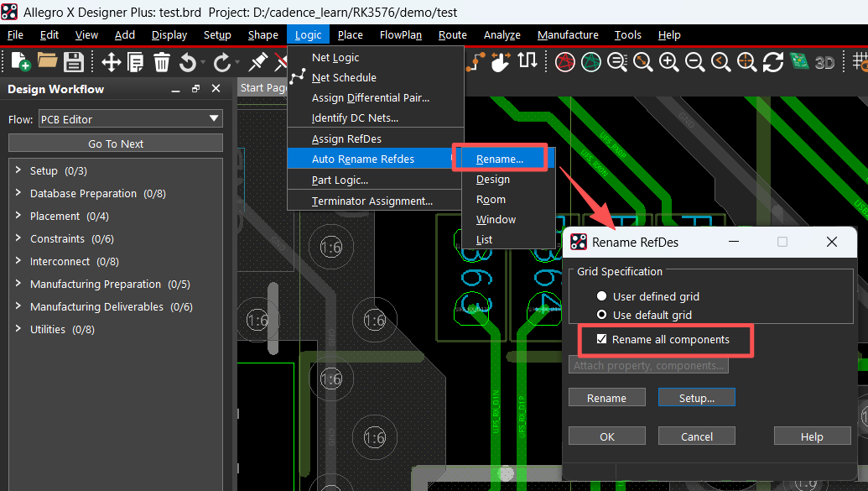This screenshot has width=868, height=491.
Task: Click the Net Schedule icon in menu
Action: 299,77
